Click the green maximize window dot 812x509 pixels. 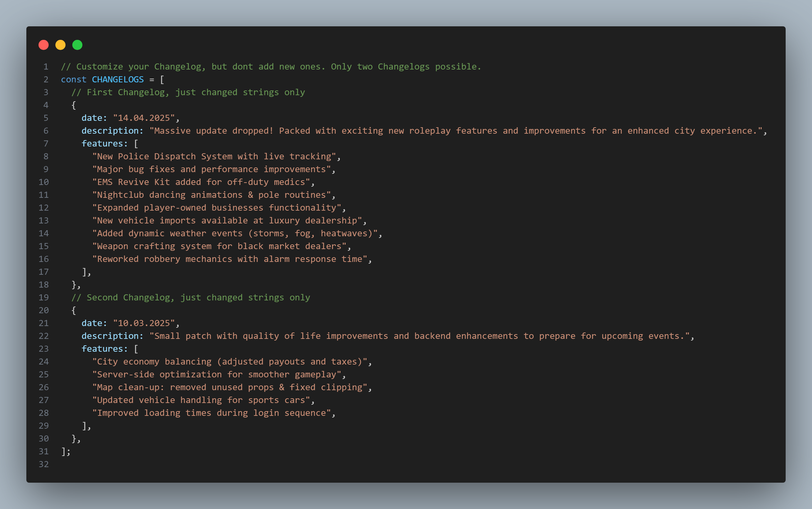click(77, 45)
